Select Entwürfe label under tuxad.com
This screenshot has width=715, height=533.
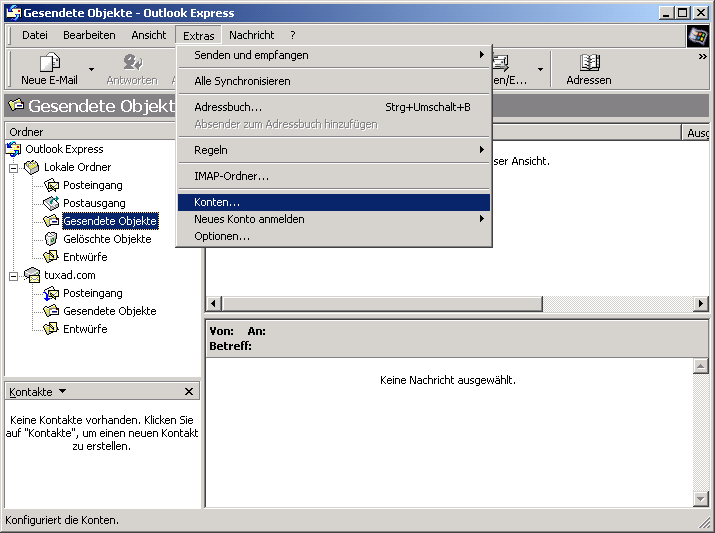tap(85, 329)
